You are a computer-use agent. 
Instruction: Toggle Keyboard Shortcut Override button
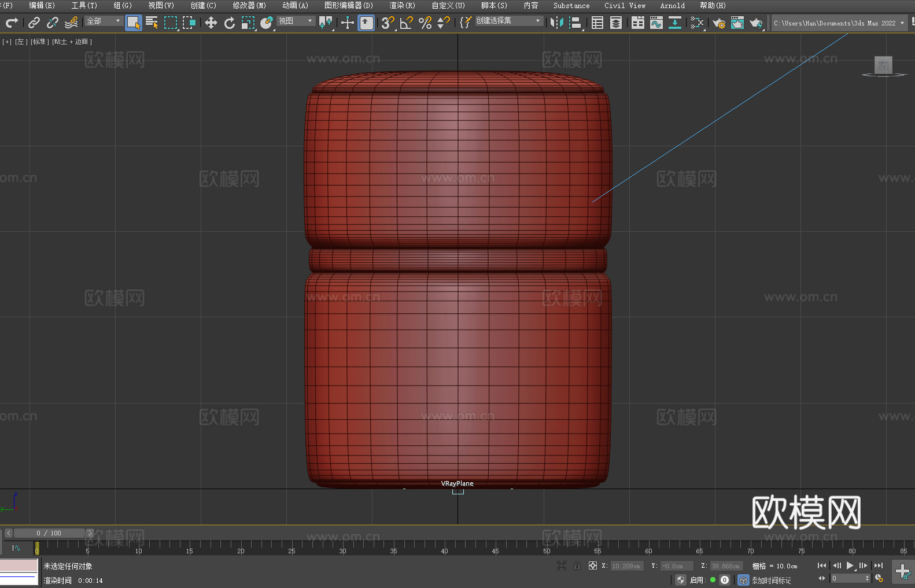point(366,23)
